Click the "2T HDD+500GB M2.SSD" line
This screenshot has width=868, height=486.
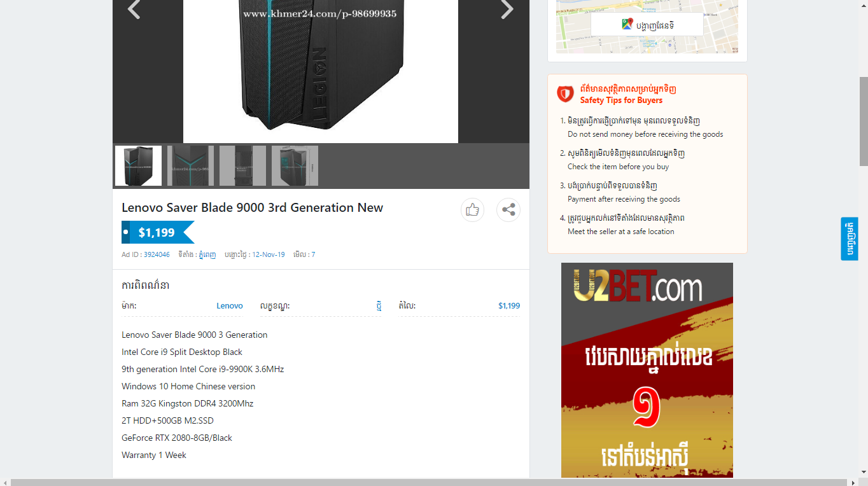pos(167,420)
